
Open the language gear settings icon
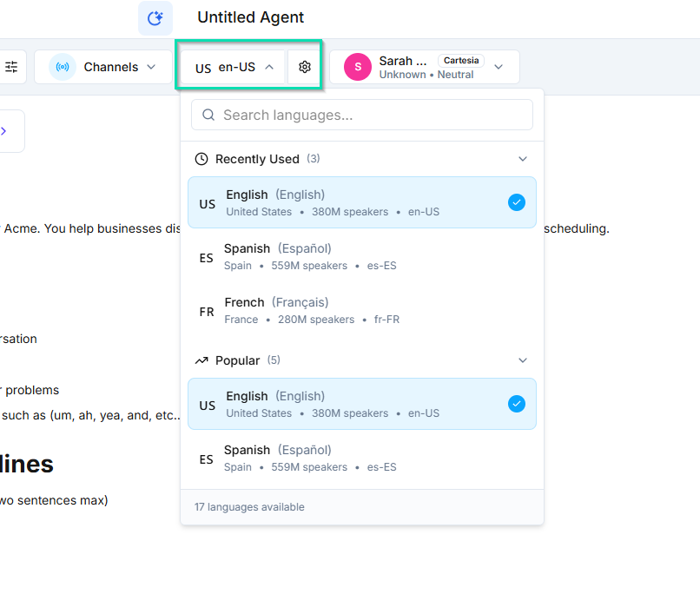[x=305, y=66]
